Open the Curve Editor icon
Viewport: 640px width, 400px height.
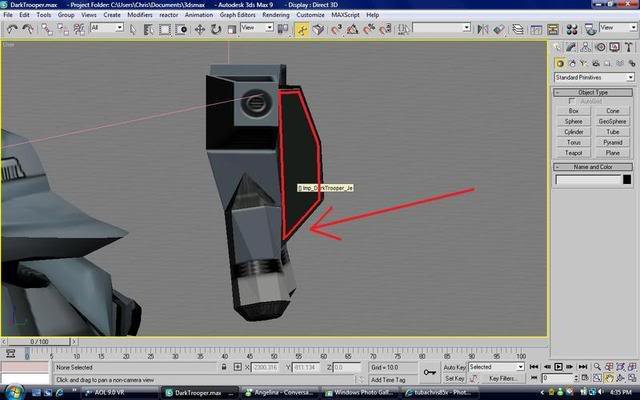[536, 29]
